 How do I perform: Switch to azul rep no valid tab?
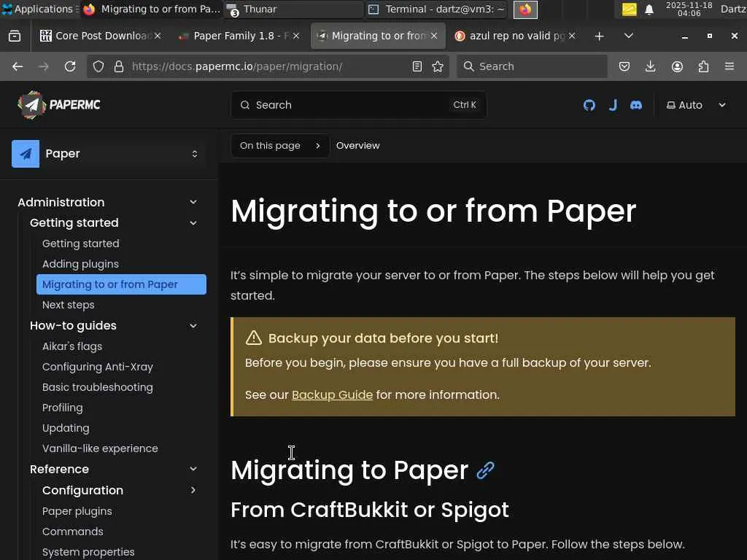[x=514, y=36]
